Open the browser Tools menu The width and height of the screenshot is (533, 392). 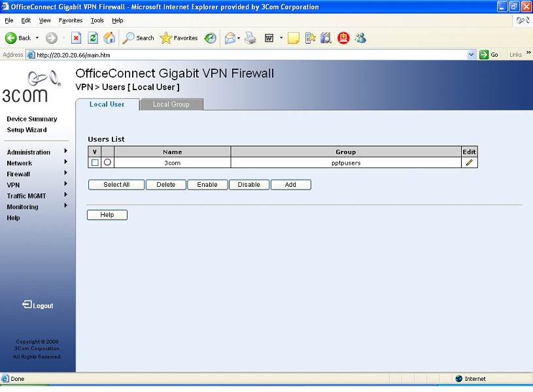96,20
